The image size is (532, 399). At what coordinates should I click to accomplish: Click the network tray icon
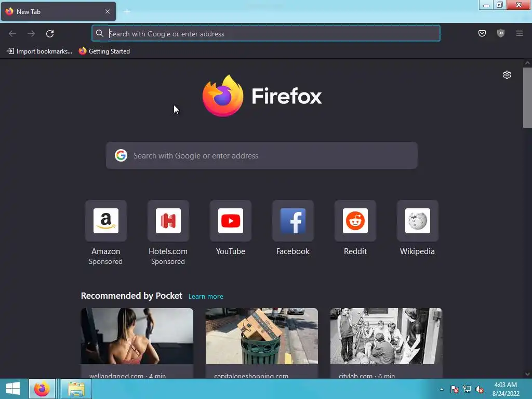pyautogui.click(x=467, y=389)
